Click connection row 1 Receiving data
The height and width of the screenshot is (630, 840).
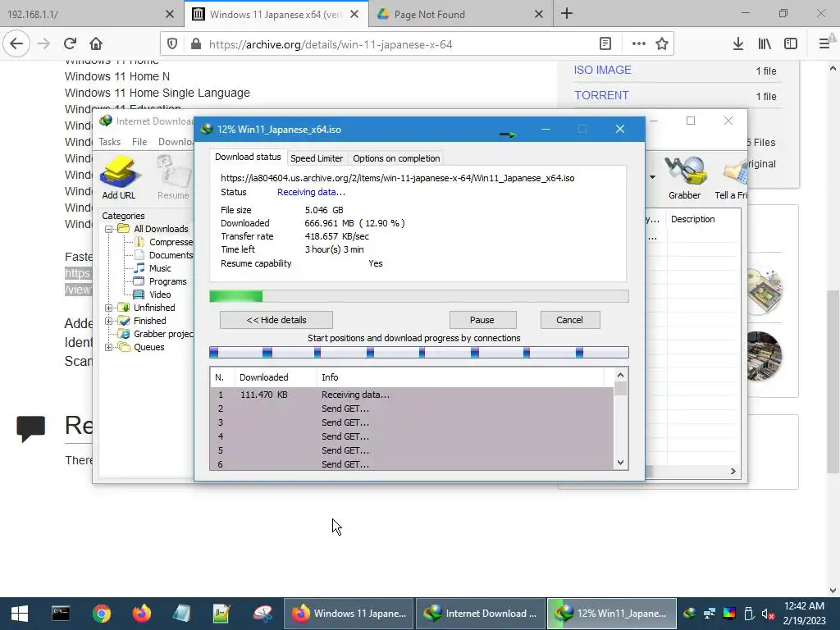coord(412,395)
